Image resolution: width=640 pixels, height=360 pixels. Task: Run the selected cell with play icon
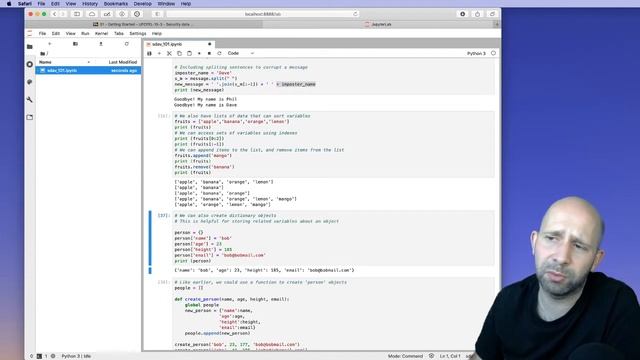tap(199, 53)
